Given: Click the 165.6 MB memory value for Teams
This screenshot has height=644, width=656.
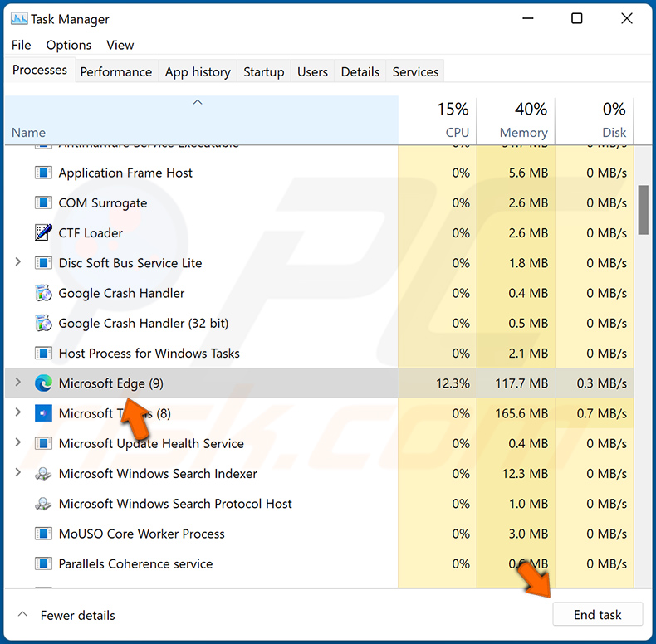Looking at the screenshot, I should pyautogui.click(x=521, y=413).
